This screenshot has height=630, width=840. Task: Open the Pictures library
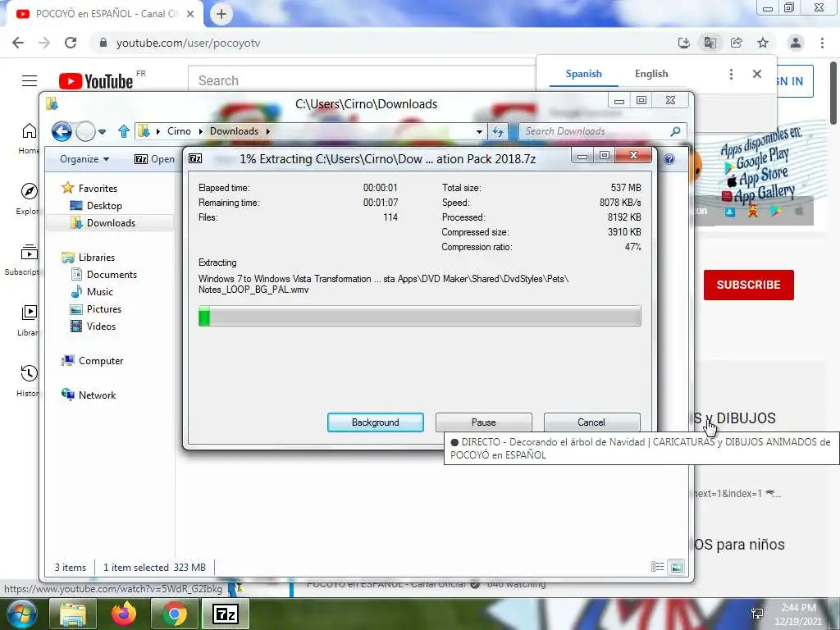pyautogui.click(x=97, y=309)
